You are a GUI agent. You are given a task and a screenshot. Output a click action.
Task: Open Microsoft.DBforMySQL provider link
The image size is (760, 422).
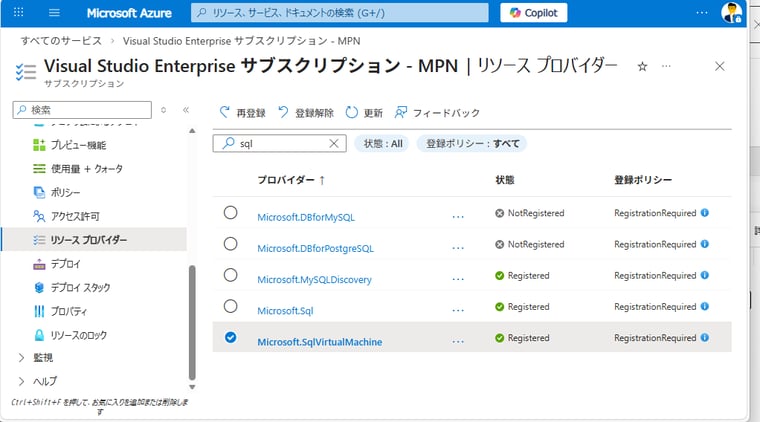pyautogui.click(x=306, y=217)
